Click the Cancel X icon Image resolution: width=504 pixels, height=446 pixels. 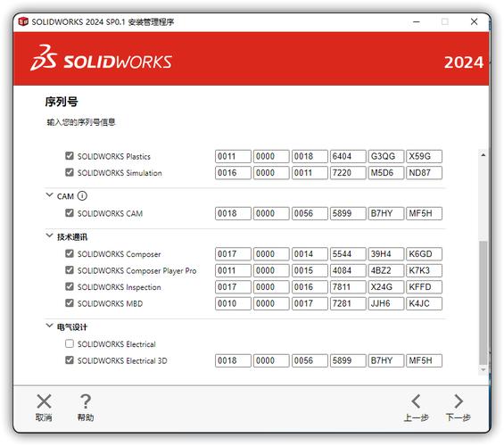44,401
